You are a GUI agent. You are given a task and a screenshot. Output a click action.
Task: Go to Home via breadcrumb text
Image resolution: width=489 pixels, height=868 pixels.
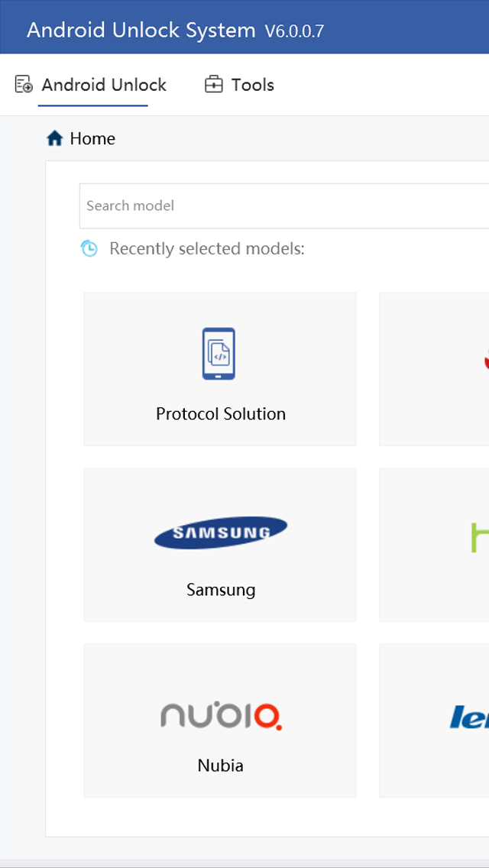pyautogui.click(x=92, y=138)
